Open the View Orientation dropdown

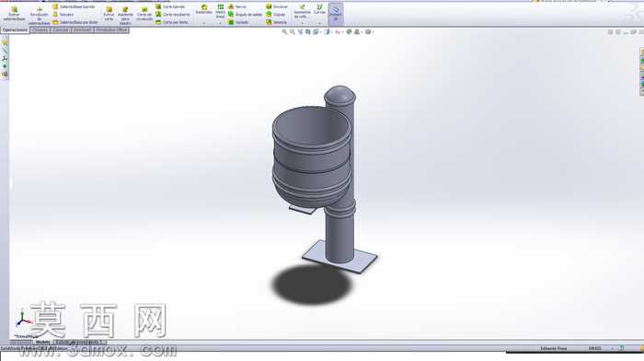coord(316,31)
